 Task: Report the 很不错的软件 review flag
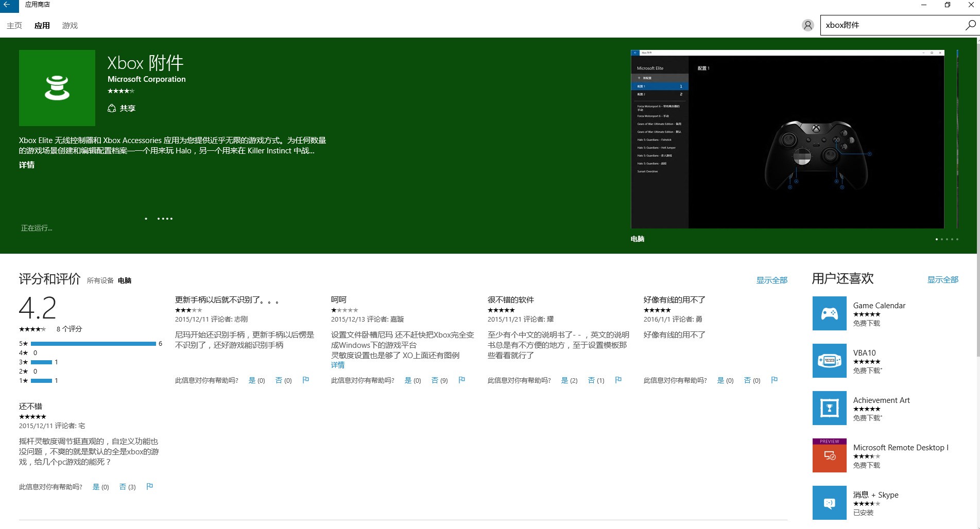618,380
